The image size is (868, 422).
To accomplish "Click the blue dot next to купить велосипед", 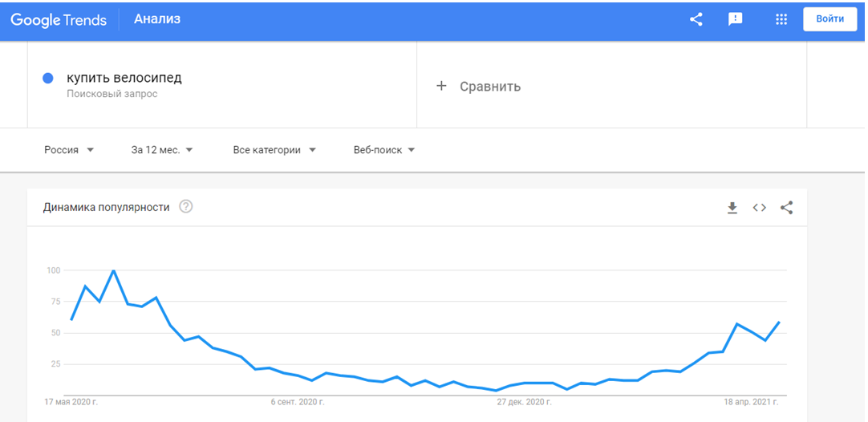I will [47, 79].
